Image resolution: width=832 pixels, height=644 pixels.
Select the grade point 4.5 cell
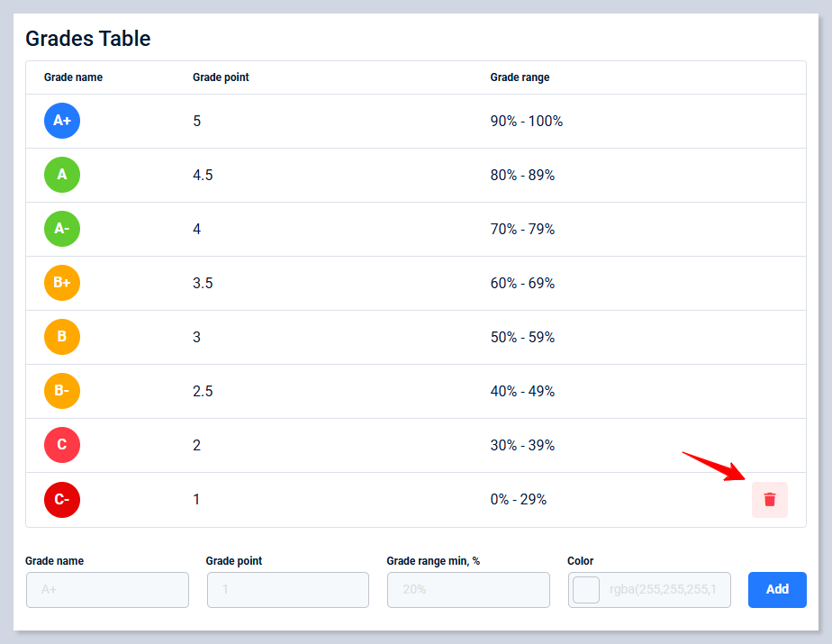pos(203,175)
